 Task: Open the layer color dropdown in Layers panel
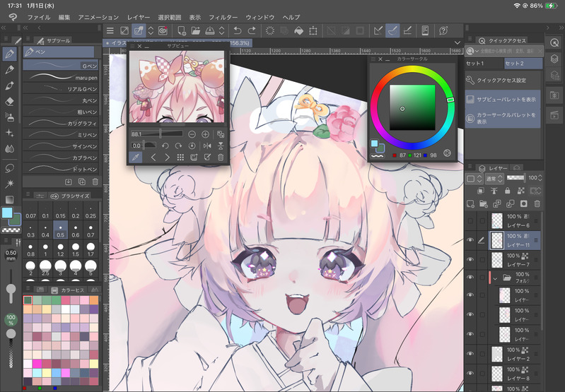click(x=474, y=179)
